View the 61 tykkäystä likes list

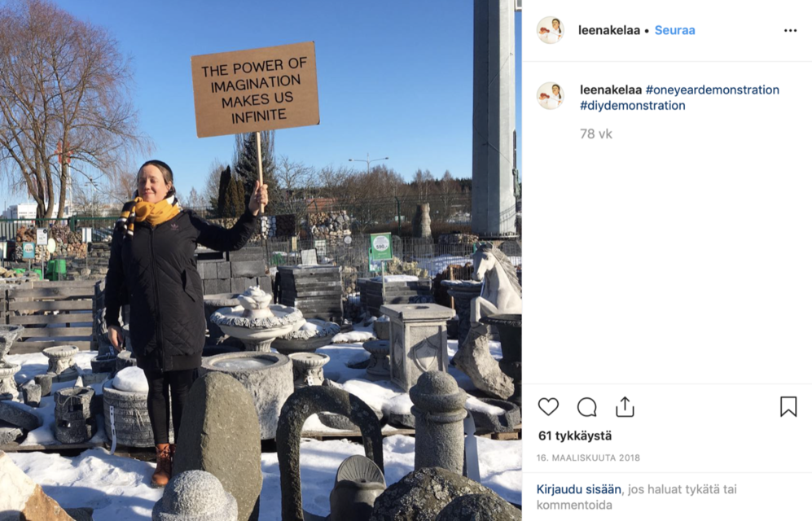tap(575, 436)
